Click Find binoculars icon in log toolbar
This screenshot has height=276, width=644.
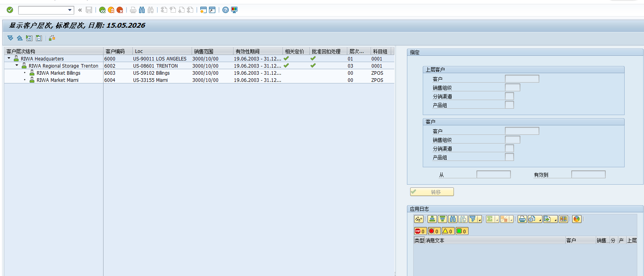[x=453, y=219]
